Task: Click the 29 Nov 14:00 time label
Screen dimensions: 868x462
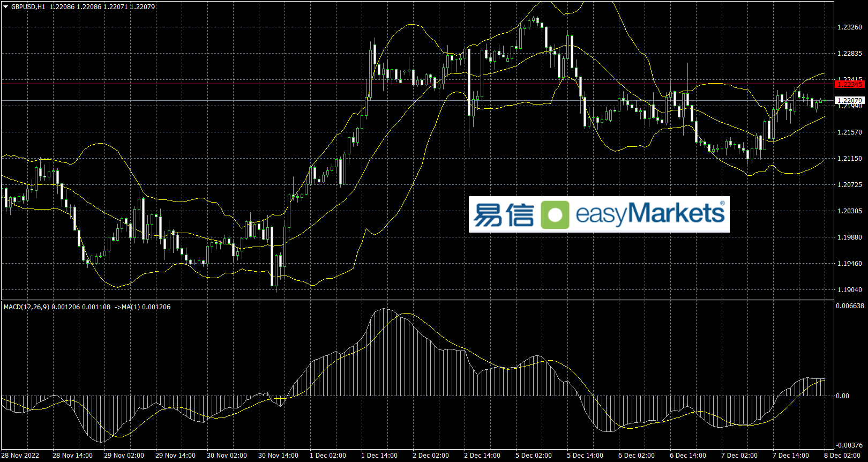Action: (175, 456)
